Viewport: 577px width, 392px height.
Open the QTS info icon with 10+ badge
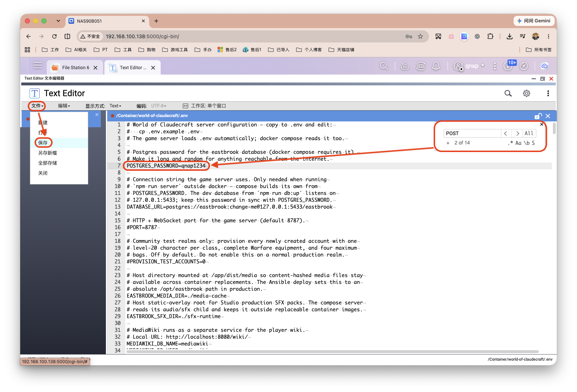click(508, 66)
